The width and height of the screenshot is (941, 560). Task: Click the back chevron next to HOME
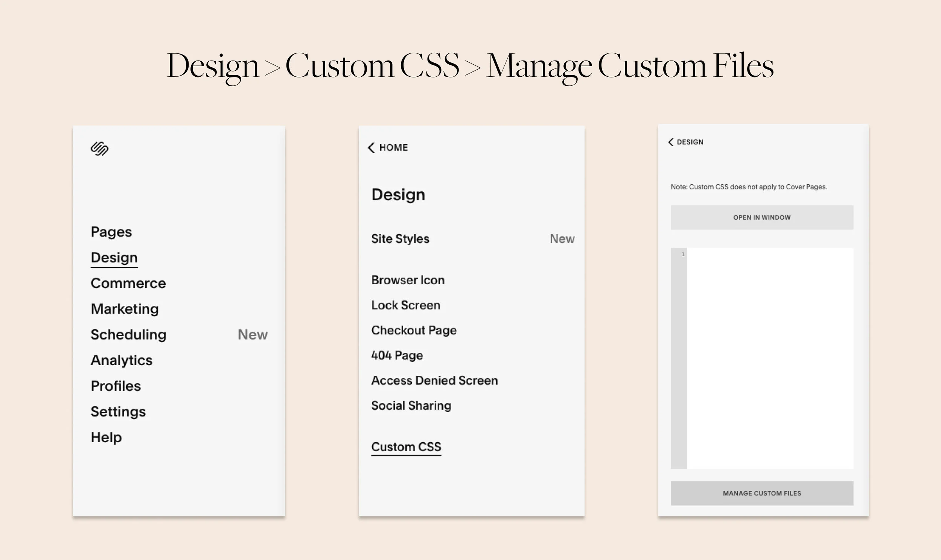(x=372, y=147)
